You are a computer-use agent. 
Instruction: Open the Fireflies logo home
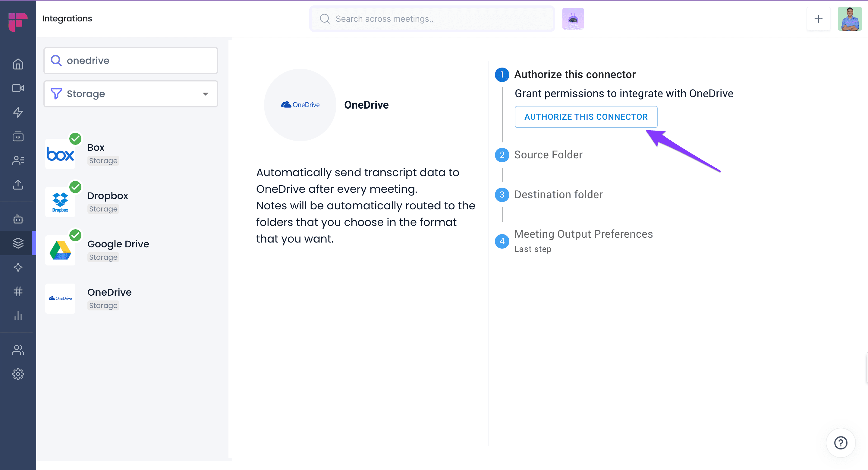pos(18,22)
